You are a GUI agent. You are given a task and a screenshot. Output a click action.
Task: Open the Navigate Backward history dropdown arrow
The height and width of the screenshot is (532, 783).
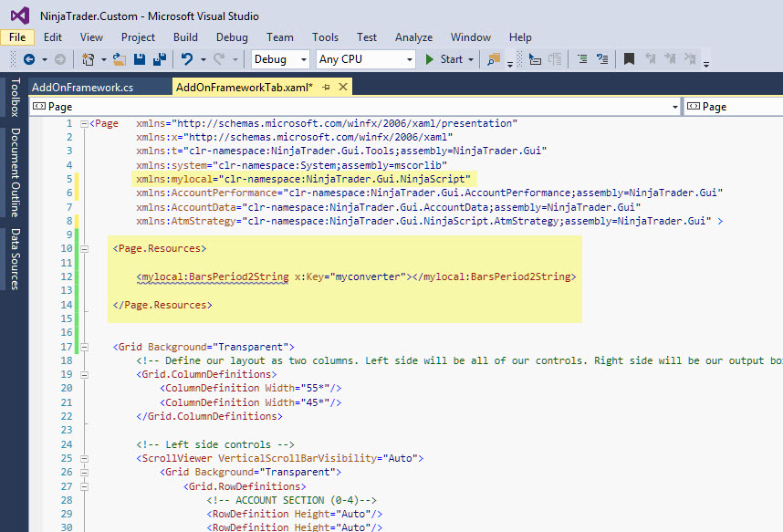coord(45,60)
